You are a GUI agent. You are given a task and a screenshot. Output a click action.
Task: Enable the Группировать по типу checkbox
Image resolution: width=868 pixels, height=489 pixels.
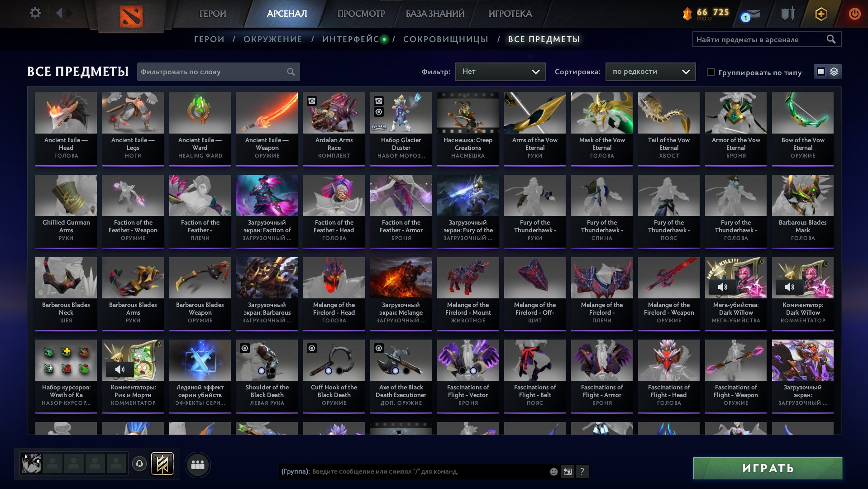click(711, 72)
